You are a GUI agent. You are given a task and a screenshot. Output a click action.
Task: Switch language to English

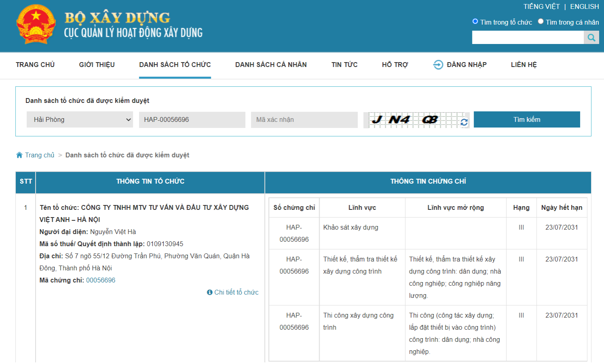coord(584,6)
